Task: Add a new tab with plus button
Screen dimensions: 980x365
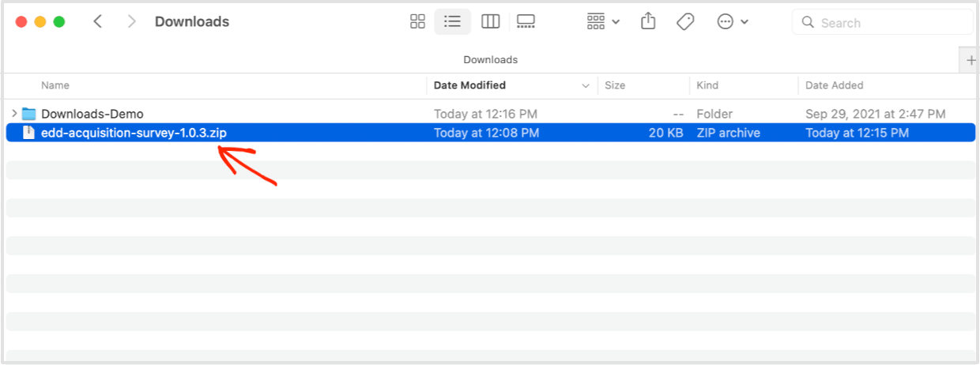Action: 970,60
